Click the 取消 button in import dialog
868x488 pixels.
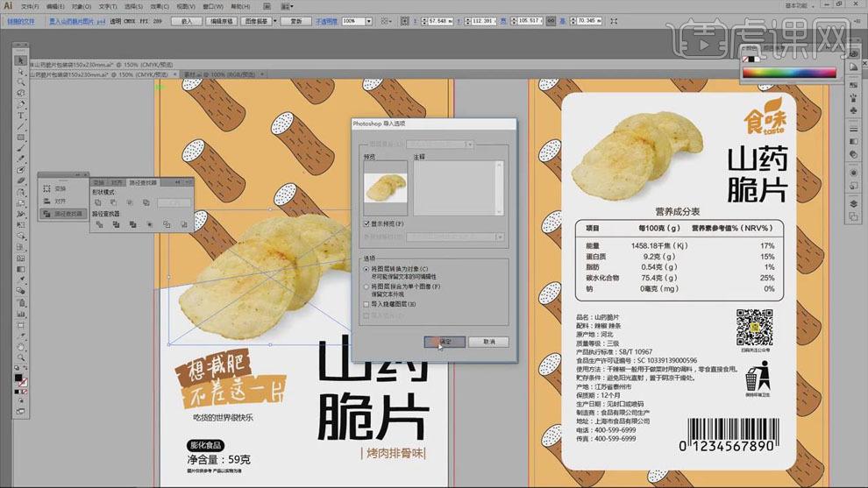489,342
